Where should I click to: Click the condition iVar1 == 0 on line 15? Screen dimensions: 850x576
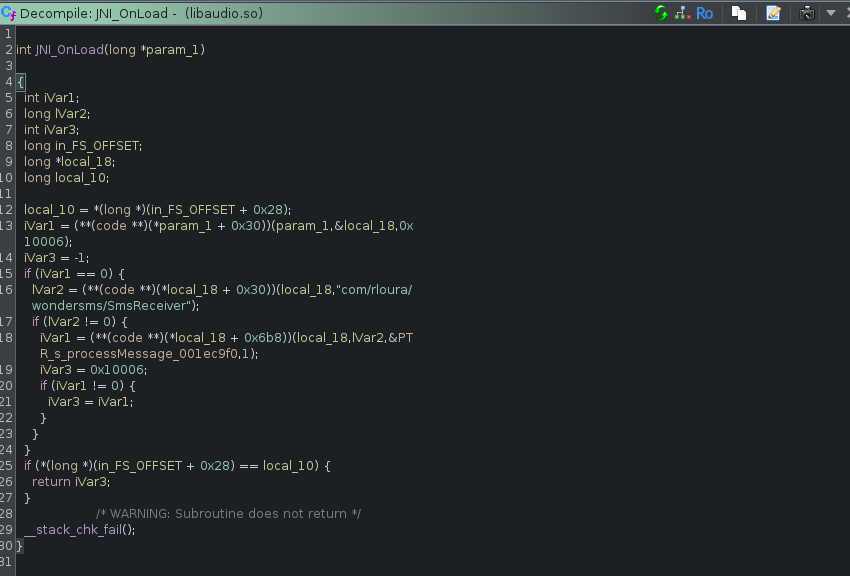pos(73,274)
